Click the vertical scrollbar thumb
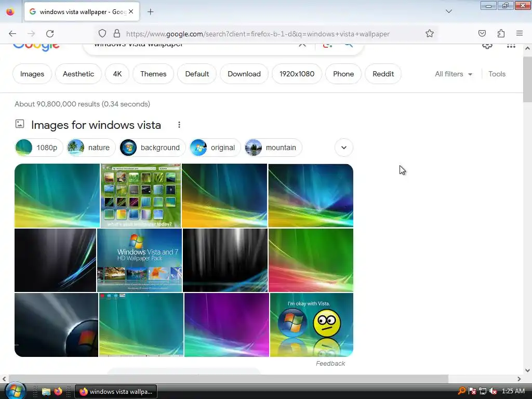 click(527, 79)
